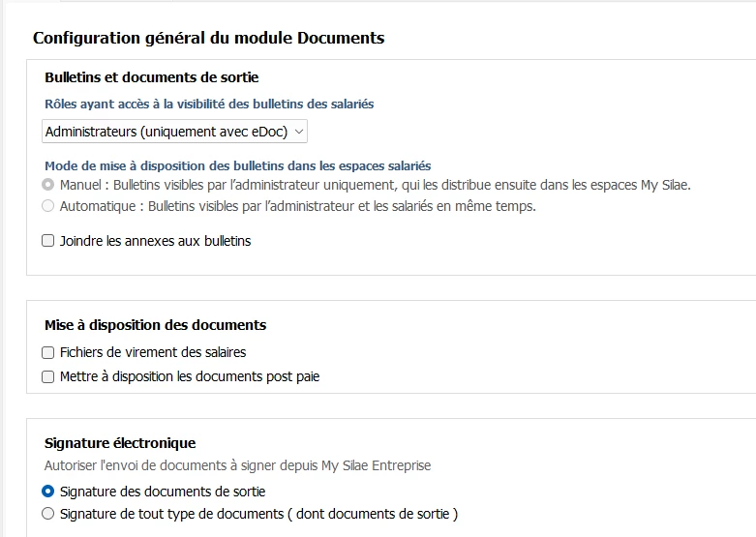
Task: Click the 'Autoriser l'envoi de documents à signer' text
Action: pos(238,465)
